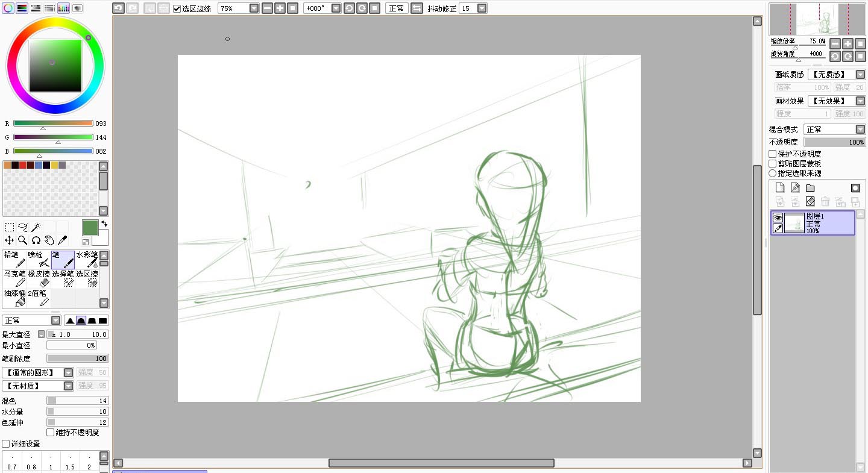
Task: Create a new normal layer
Action: pos(780,188)
